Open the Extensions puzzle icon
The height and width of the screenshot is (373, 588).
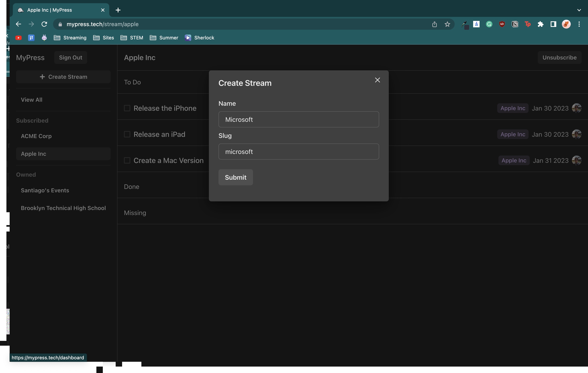[540, 24]
